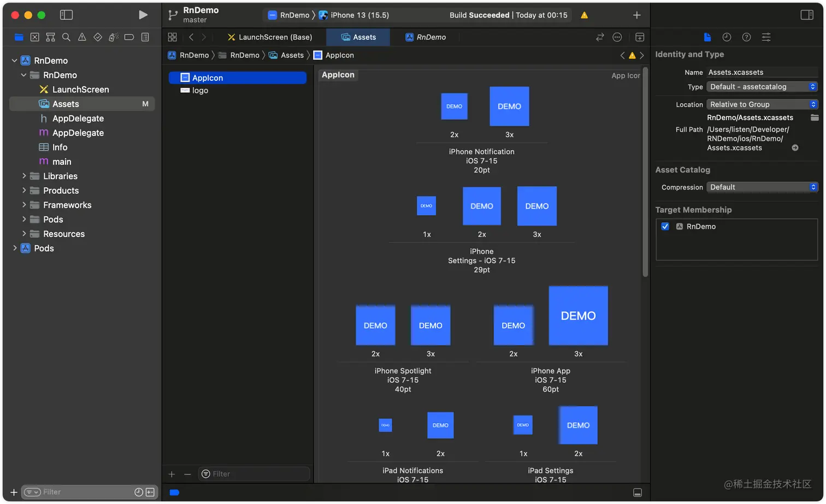Screen dimensions: 826x504
Task: Expand the Frameworks group
Action: pyautogui.click(x=24, y=205)
